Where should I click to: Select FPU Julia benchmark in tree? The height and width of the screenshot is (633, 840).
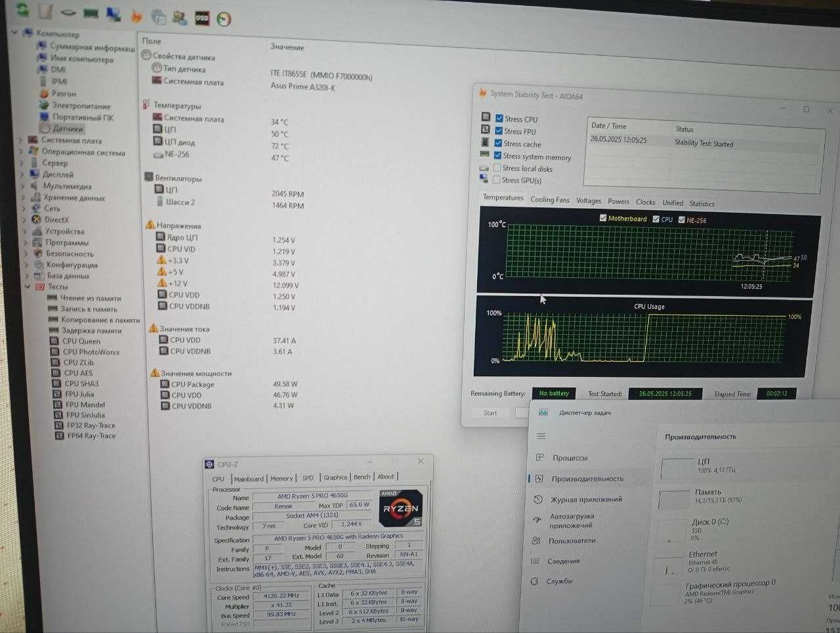coord(79,394)
